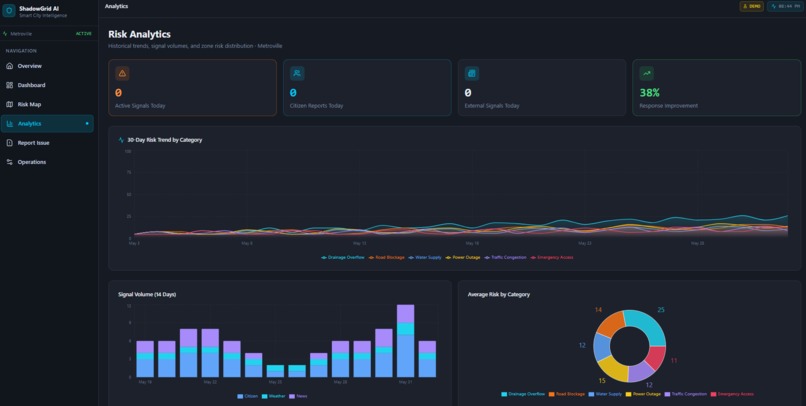Screen dimensions: 806x406
Task: Click the clock time badge in header
Action: click(785, 6)
